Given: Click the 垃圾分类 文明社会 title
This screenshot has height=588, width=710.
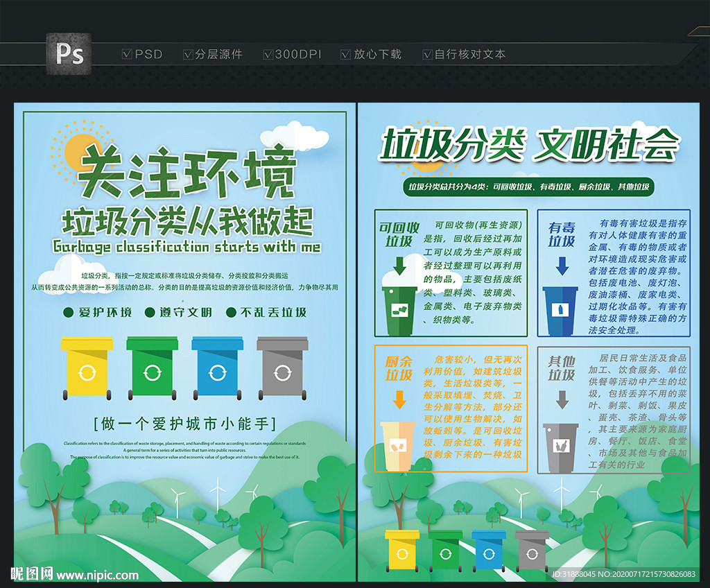Looking at the screenshot, I should (528, 146).
